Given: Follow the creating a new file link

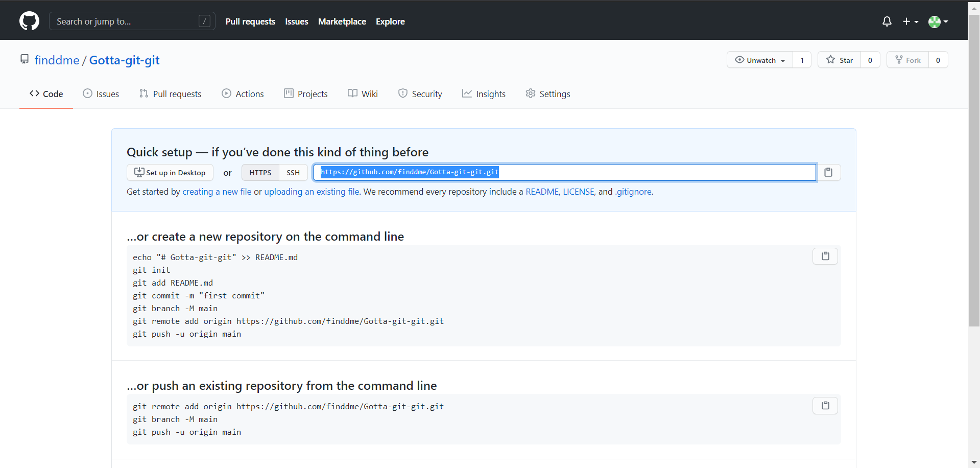Looking at the screenshot, I should [x=217, y=192].
